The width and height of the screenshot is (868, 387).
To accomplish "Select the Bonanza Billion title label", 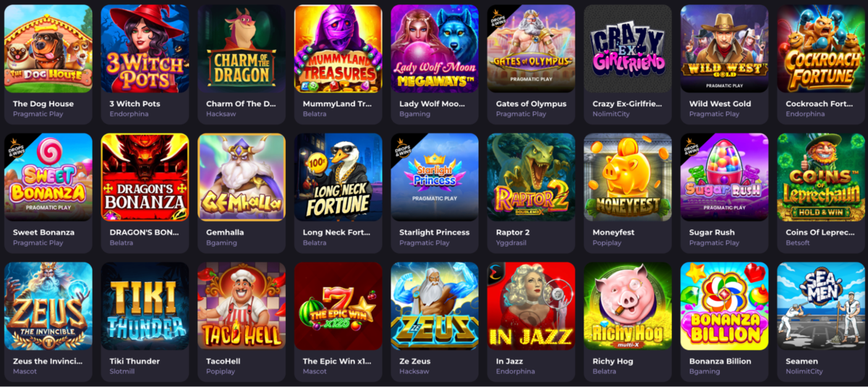I will pos(720,361).
